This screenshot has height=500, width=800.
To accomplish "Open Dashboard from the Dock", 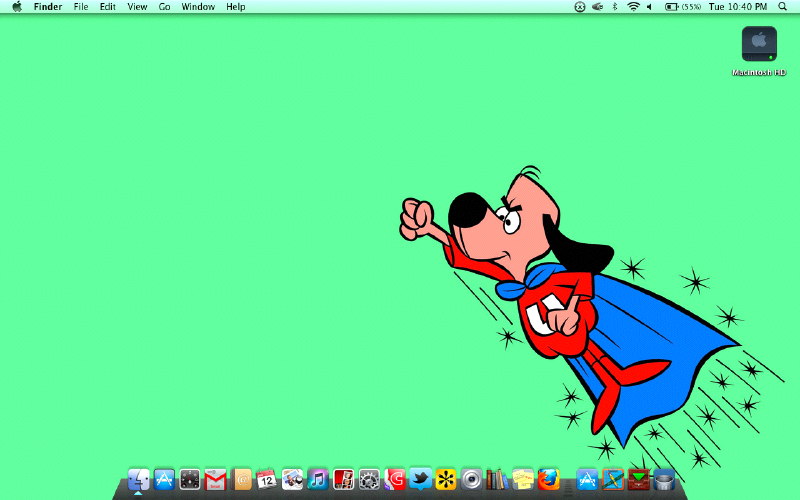I will point(190,480).
